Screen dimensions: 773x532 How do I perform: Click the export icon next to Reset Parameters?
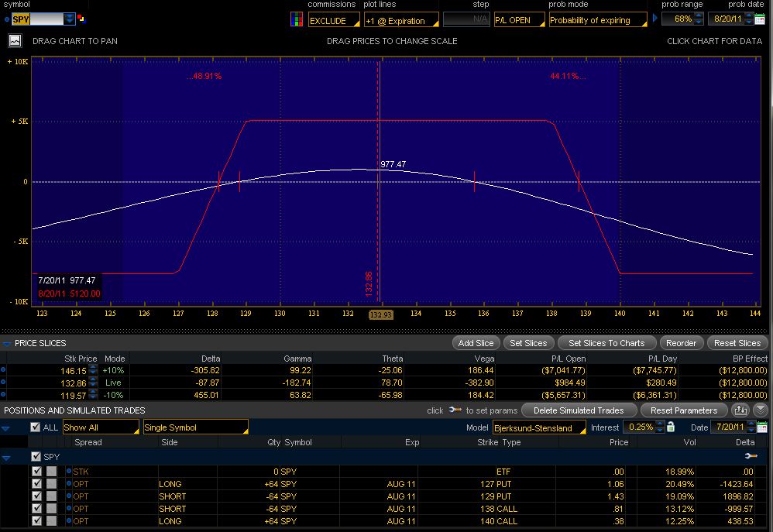pyautogui.click(x=740, y=410)
